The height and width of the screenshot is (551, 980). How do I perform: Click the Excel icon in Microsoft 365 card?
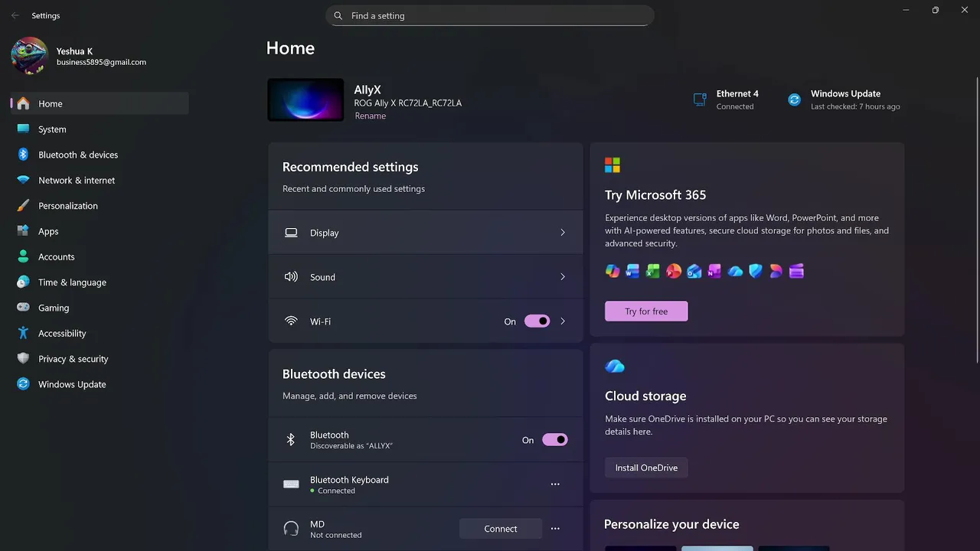tap(653, 271)
